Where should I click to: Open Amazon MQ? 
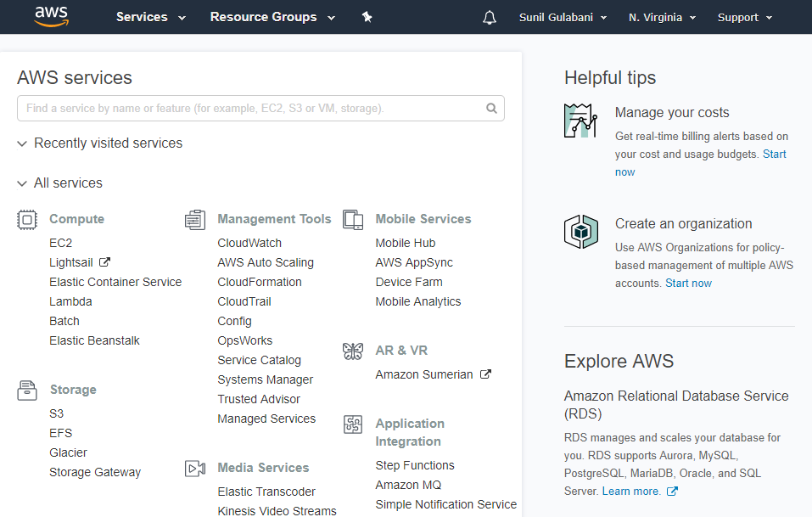[409, 485]
